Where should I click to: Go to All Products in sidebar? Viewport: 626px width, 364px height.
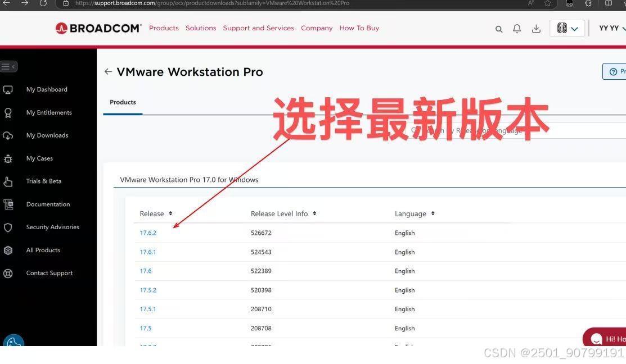coord(43,250)
